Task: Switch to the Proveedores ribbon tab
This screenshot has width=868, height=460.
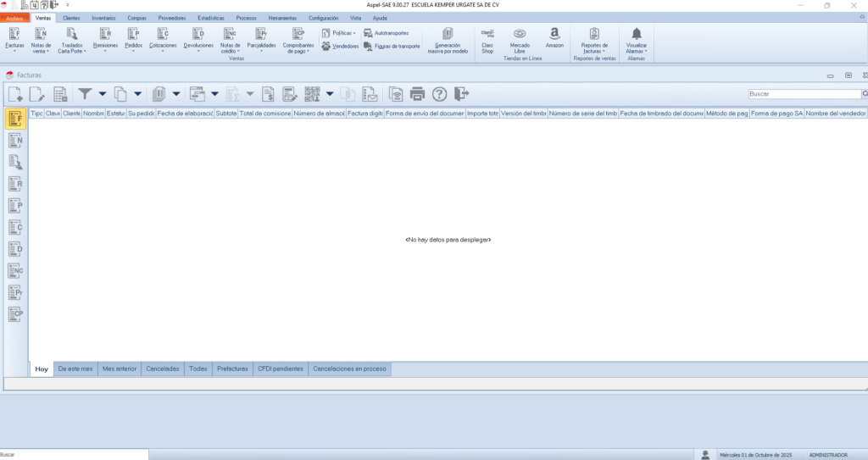Action: point(172,19)
